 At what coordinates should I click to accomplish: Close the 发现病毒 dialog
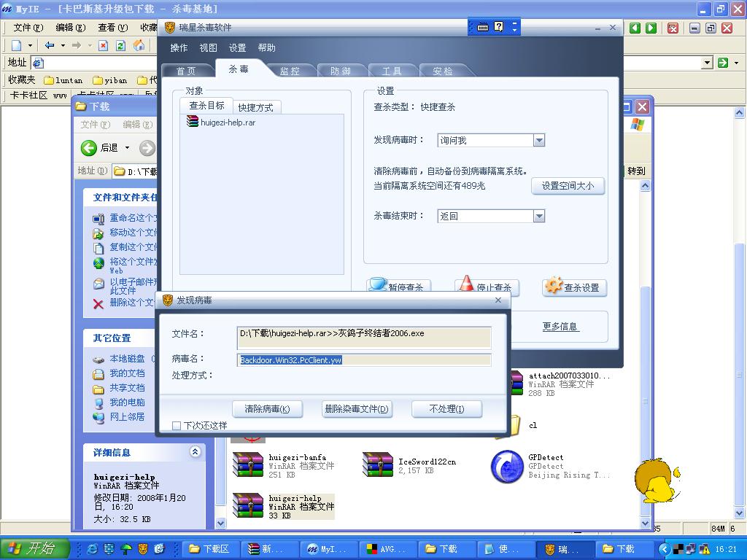pos(498,300)
